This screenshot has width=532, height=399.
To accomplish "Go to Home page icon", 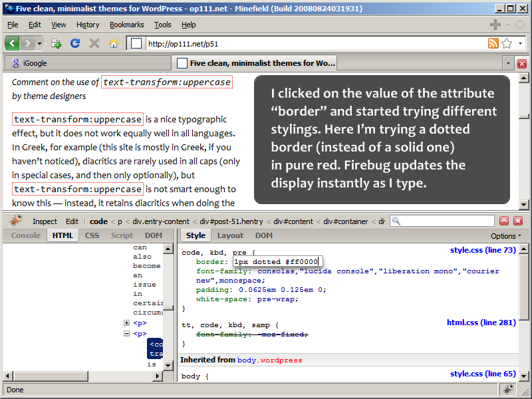I will pos(113,43).
